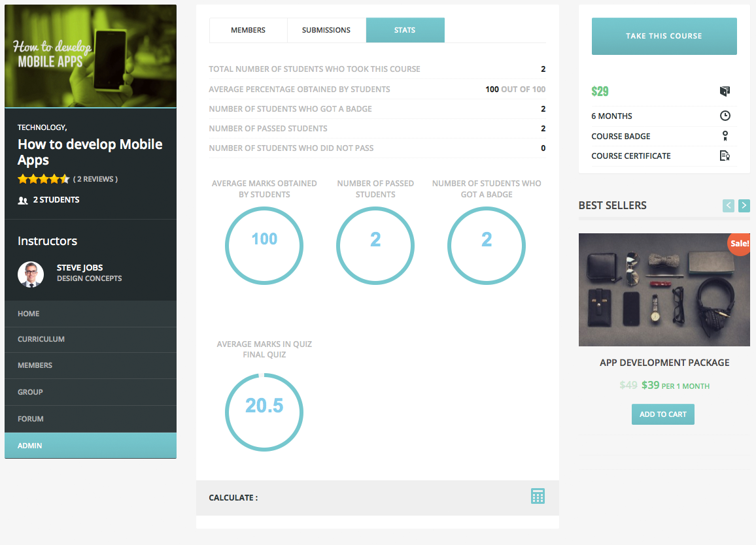Open Curriculum in the course sidebar
The width and height of the screenshot is (756, 545).
pyautogui.click(x=41, y=339)
